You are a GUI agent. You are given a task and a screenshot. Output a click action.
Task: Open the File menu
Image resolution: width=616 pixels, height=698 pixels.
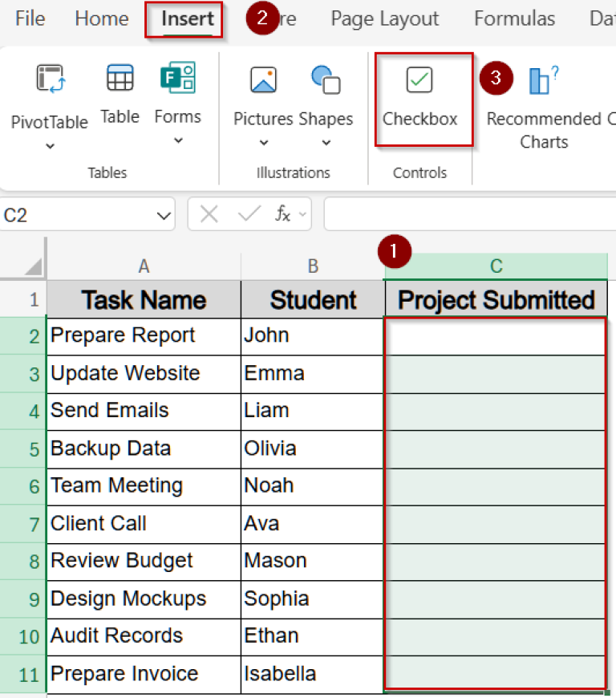pos(30,18)
